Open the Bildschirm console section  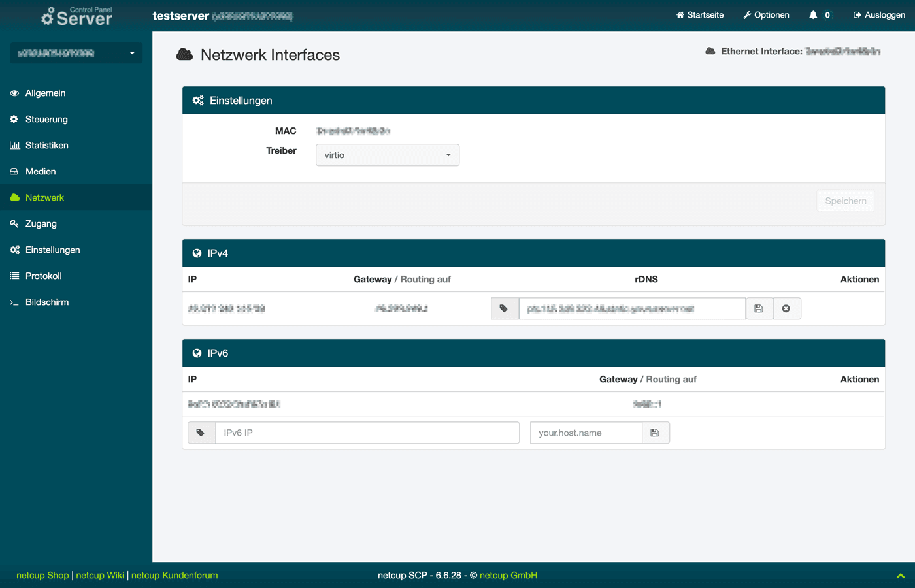(46, 302)
